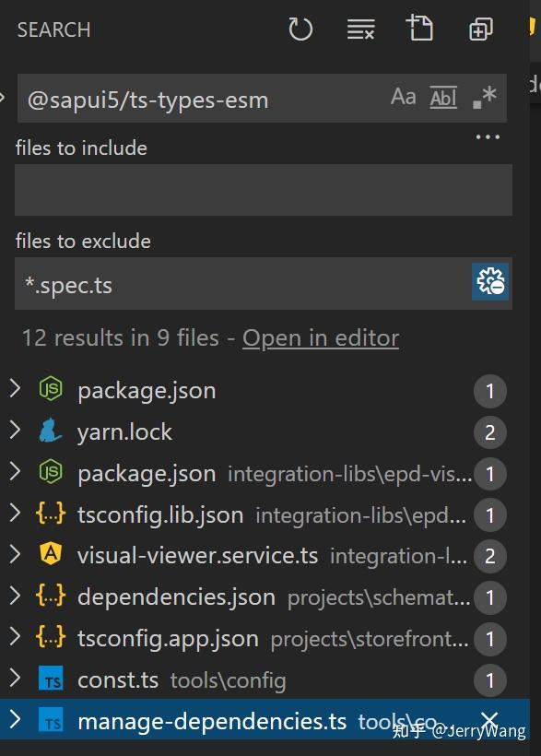
Task: Click the package.json file icon
Action: [x=53, y=390]
